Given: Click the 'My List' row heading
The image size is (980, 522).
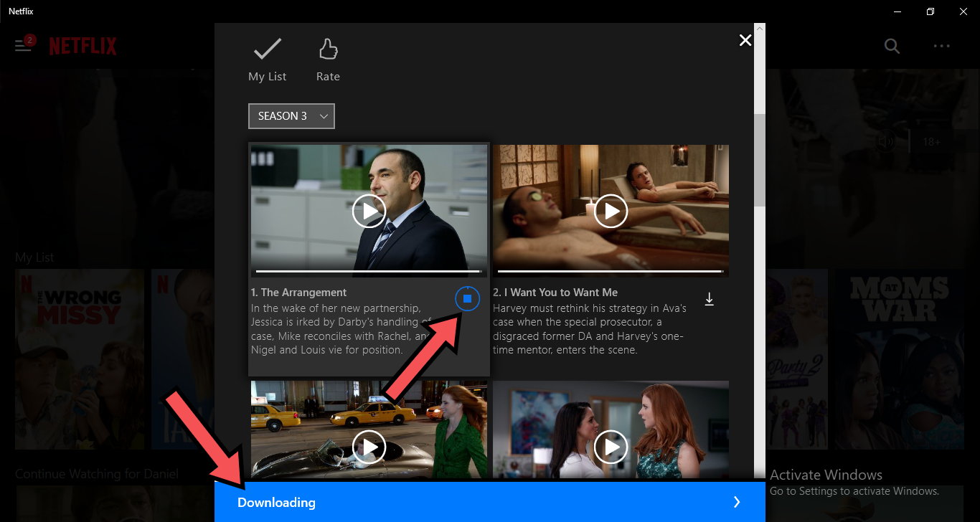Looking at the screenshot, I should point(34,257).
